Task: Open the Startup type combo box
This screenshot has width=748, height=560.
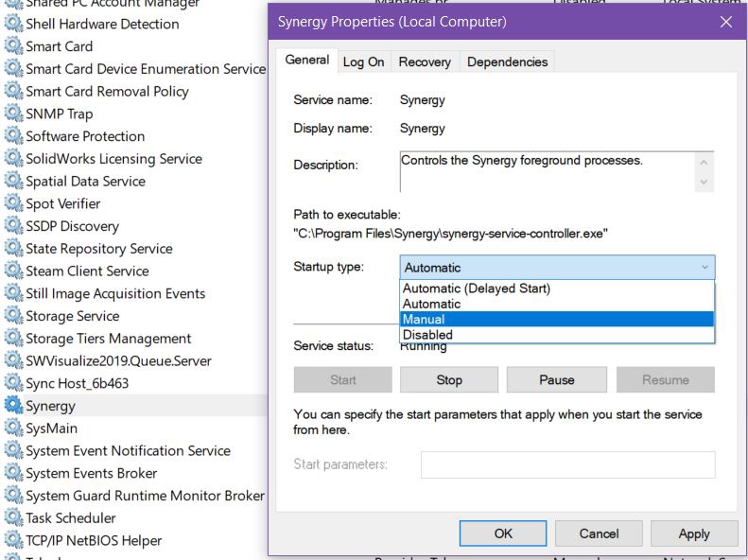Action: [x=557, y=267]
